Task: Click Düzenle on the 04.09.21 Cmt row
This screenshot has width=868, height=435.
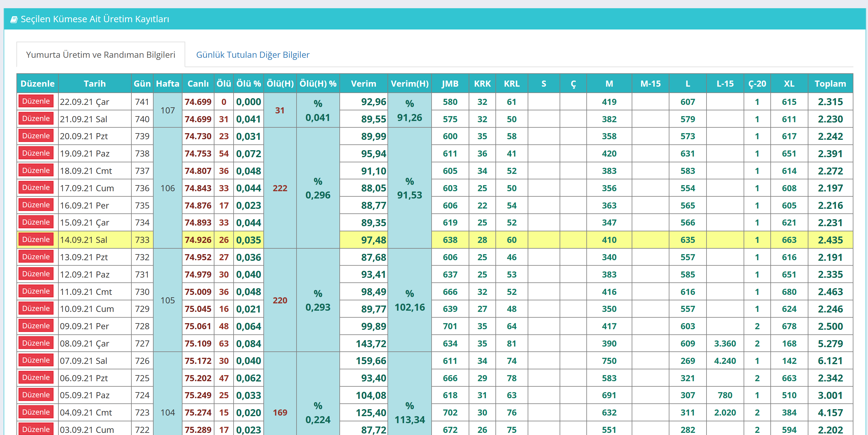Action: tap(36, 412)
